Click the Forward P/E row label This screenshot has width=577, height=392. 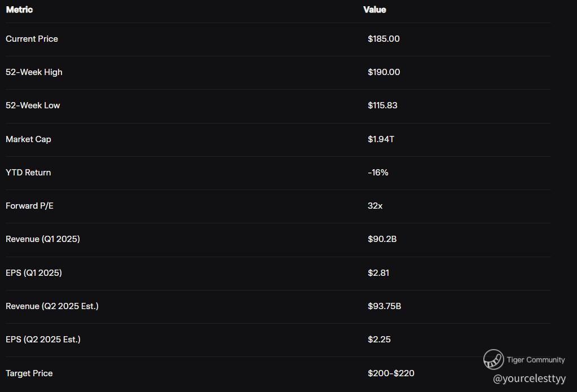[29, 206]
